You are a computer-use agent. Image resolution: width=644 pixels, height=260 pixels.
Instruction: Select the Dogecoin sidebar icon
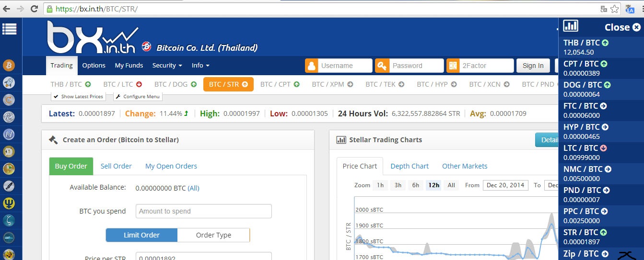click(9, 151)
